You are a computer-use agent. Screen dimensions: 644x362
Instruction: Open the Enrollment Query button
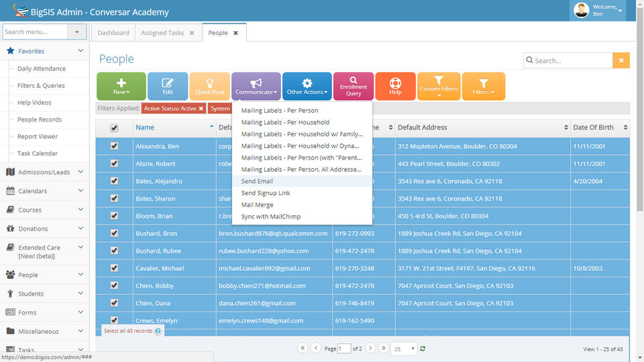coord(354,86)
